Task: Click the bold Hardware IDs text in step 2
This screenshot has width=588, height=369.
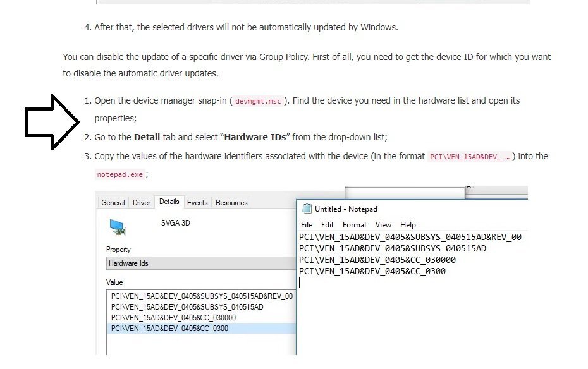Action: click(255, 137)
